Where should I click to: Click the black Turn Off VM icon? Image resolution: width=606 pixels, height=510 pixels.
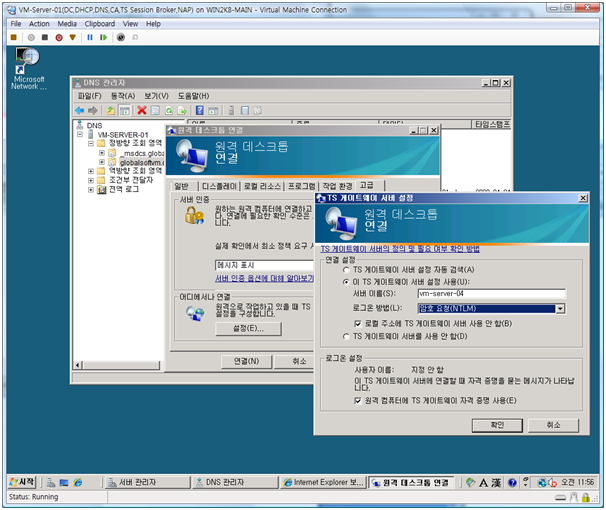tap(45, 37)
